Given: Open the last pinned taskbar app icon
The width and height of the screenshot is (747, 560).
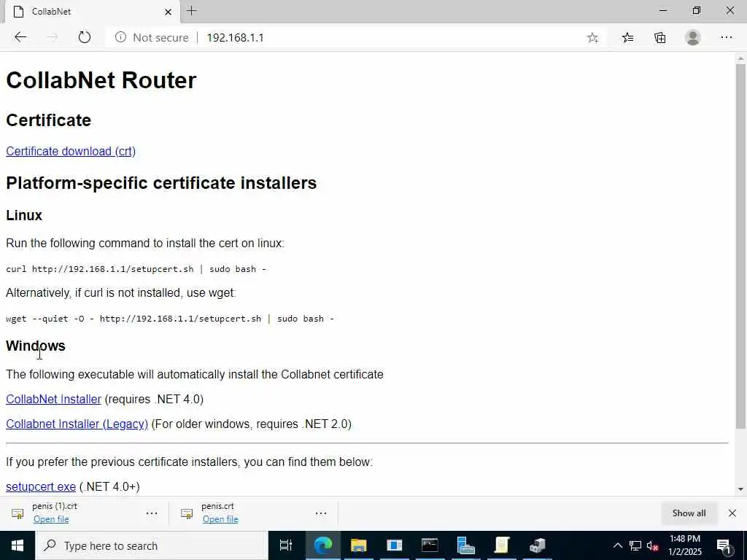Looking at the screenshot, I should pos(538,545).
